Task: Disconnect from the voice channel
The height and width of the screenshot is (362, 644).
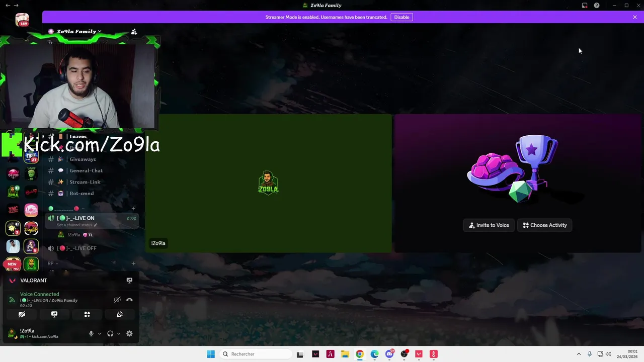Action: tap(129, 300)
